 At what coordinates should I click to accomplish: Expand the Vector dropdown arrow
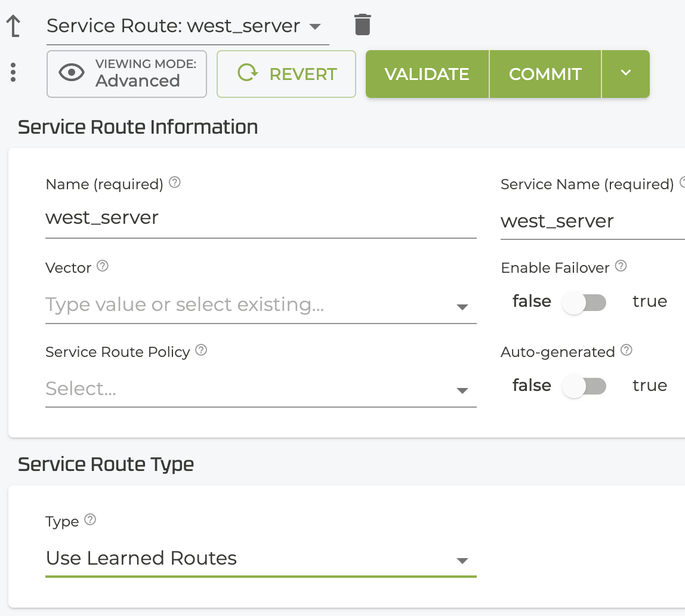coord(462,307)
